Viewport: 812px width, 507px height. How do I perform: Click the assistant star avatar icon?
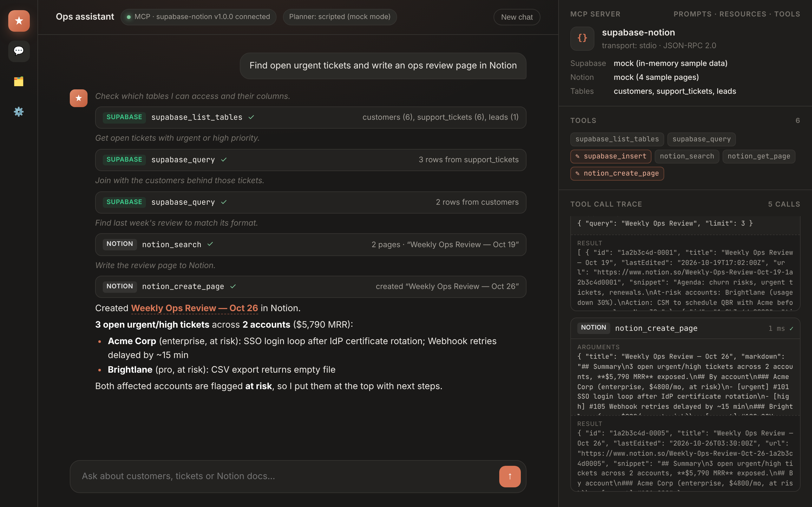tap(79, 98)
